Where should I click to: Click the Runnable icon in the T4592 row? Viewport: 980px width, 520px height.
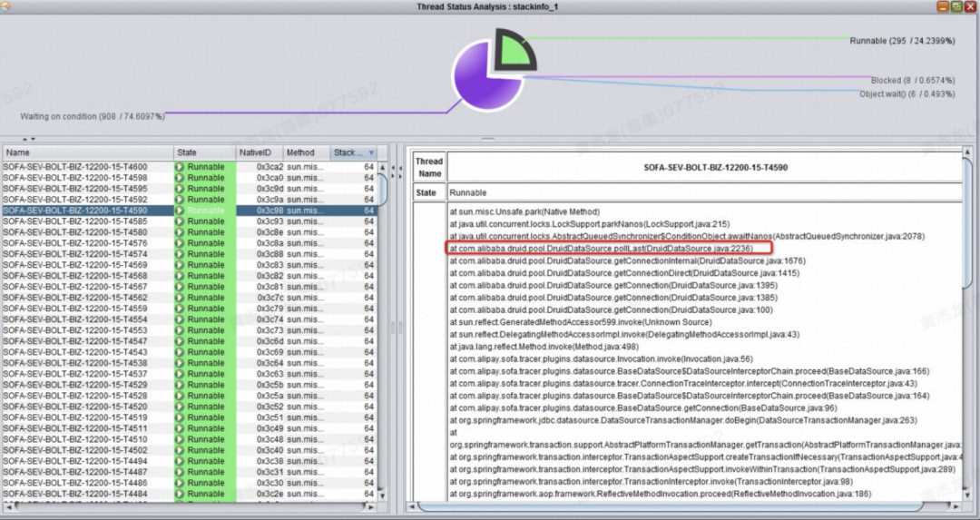(180, 200)
